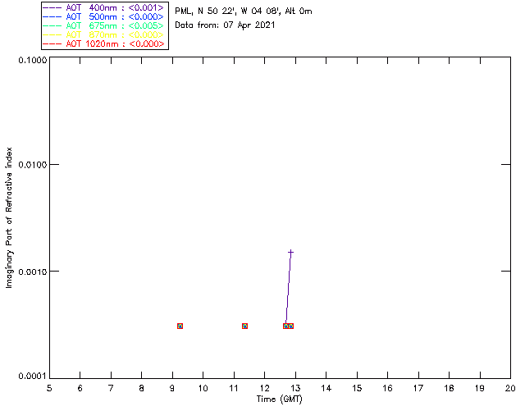Click the 0.0010 y-axis label
The height and width of the screenshot is (420, 525).
pyautogui.click(x=32, y=272)
